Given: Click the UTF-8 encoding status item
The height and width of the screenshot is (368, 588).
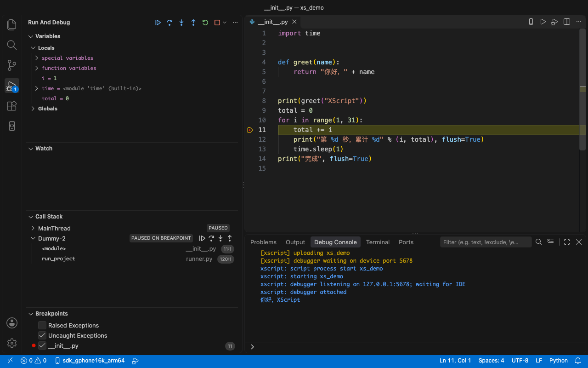Looking at the screenshot, I should [x=520, y=361].
